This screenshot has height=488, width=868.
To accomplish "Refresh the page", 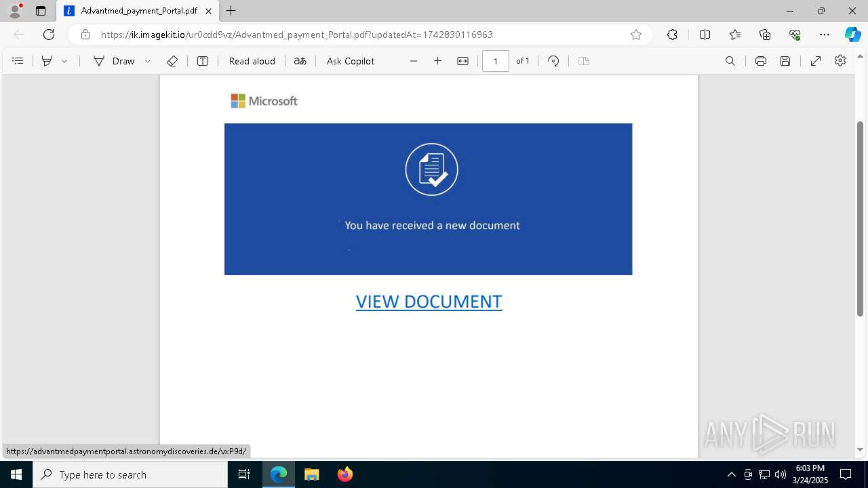I will pyautogui.click(x=49, y=35).
